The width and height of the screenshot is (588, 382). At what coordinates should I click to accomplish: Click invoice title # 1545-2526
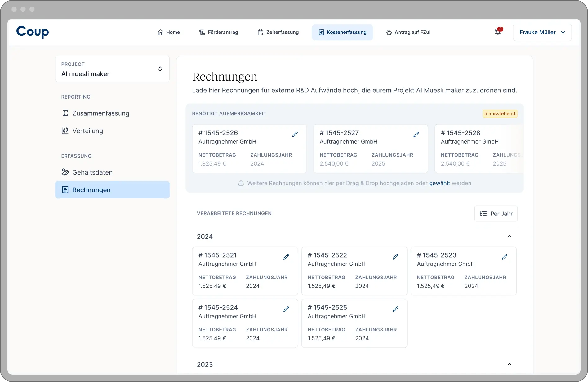coord(218,133)
